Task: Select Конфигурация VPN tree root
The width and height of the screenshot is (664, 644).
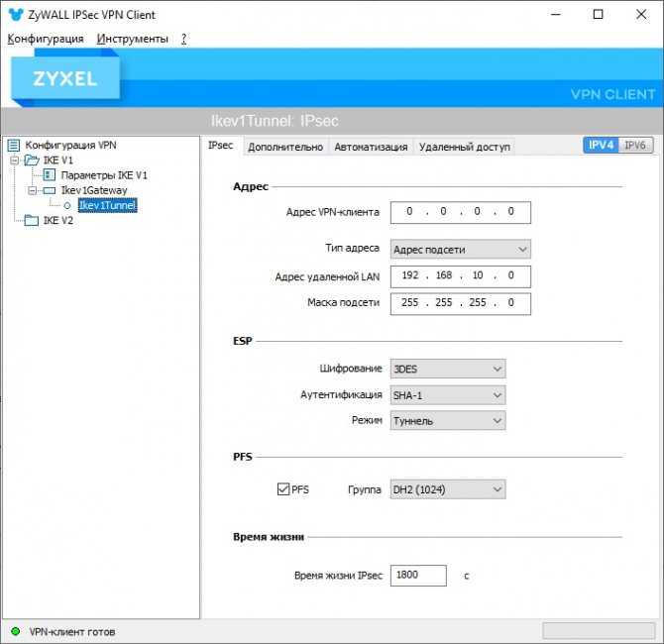Action: pos(70,146)
